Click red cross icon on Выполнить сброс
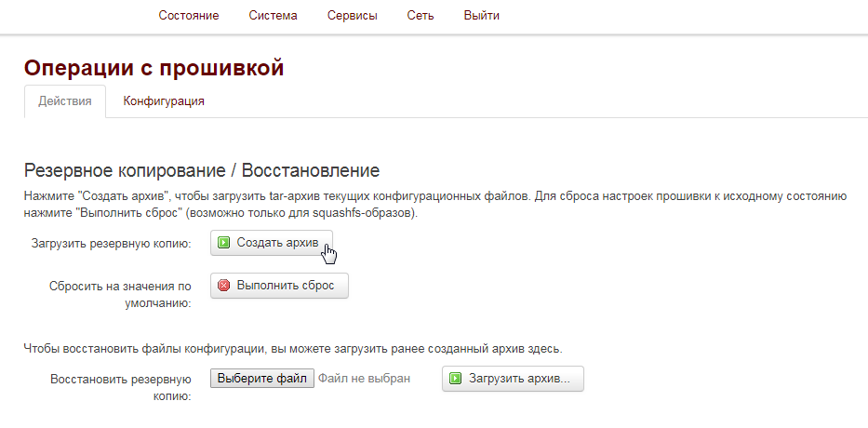The height and width of the screenshot is (428, 868). click(223, 286)
